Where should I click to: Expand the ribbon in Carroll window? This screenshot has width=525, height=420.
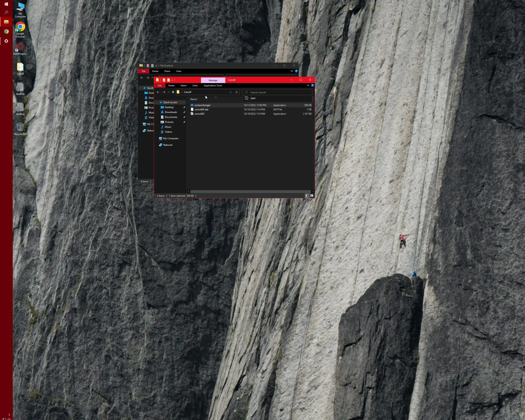click(x=308, y=86)
